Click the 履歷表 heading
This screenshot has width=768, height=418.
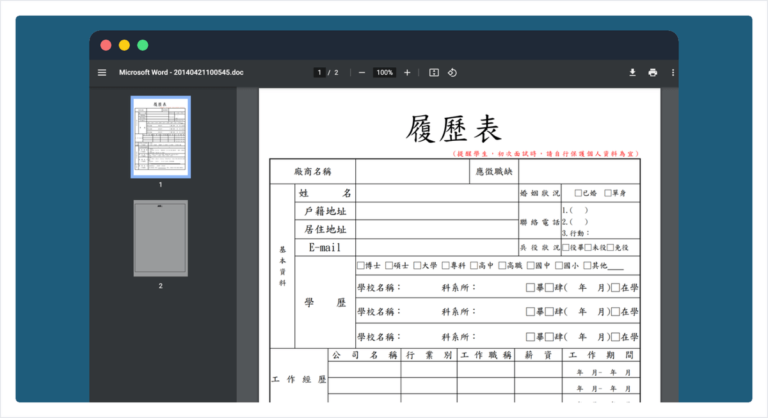pos(454,129)
